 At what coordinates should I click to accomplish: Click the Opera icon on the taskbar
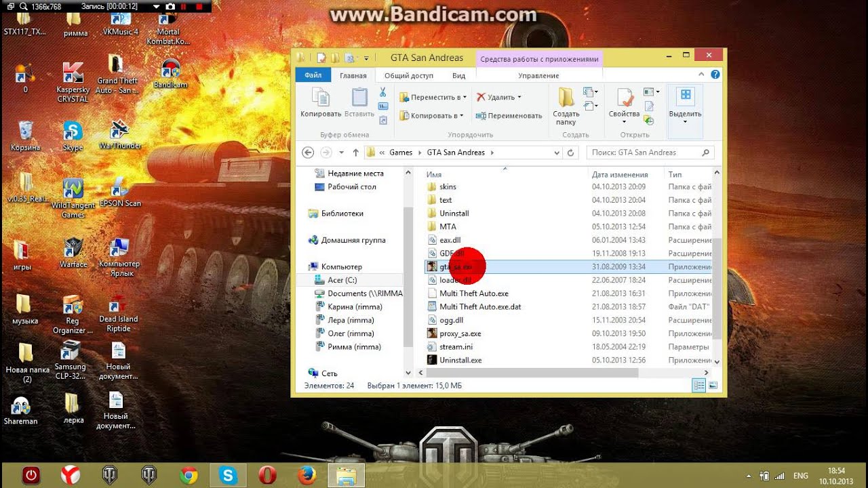267,476
